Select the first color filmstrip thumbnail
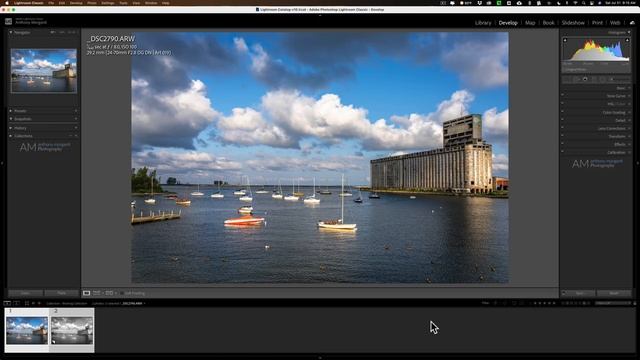This screenshot has height=360, width=640. click(x=27, y=330)
